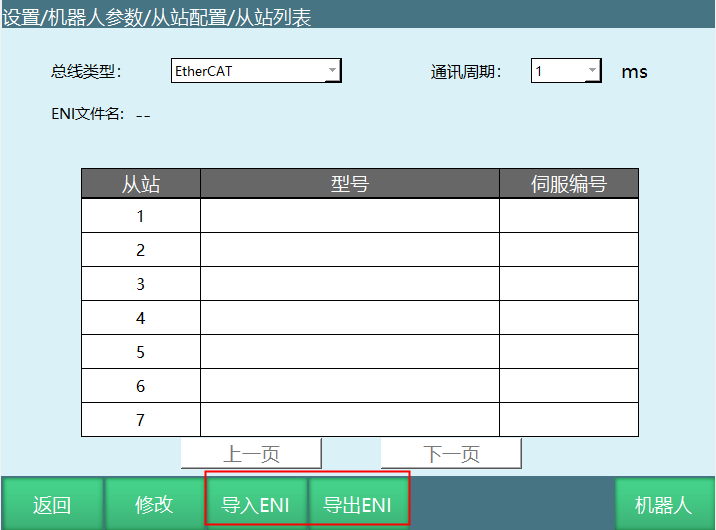
Task: Click the 型号 cell of row 3
Action: (x=350, y=284)
